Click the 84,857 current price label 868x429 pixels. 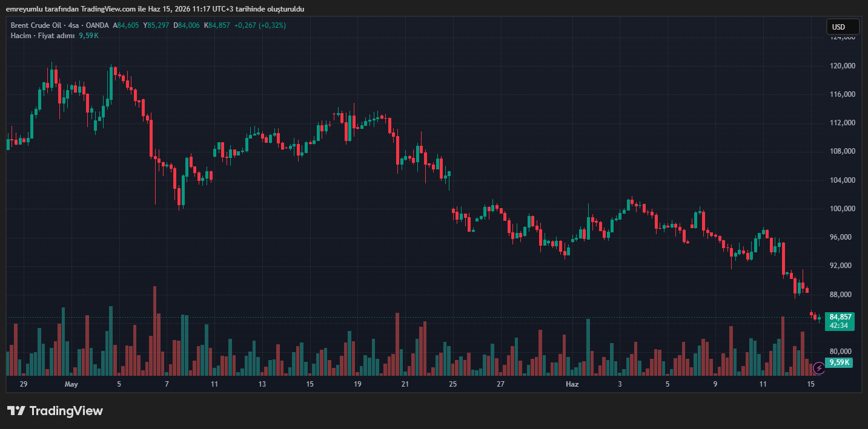(x=840, y=317)
